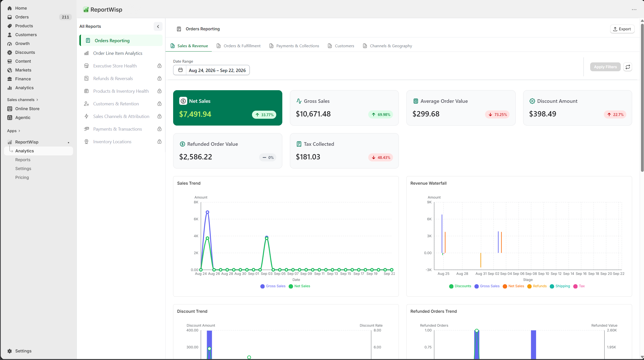The height and width of the screenshot is (360, 644).
Task: Select the Gross Sales metric card
Action: pos(344,108)
